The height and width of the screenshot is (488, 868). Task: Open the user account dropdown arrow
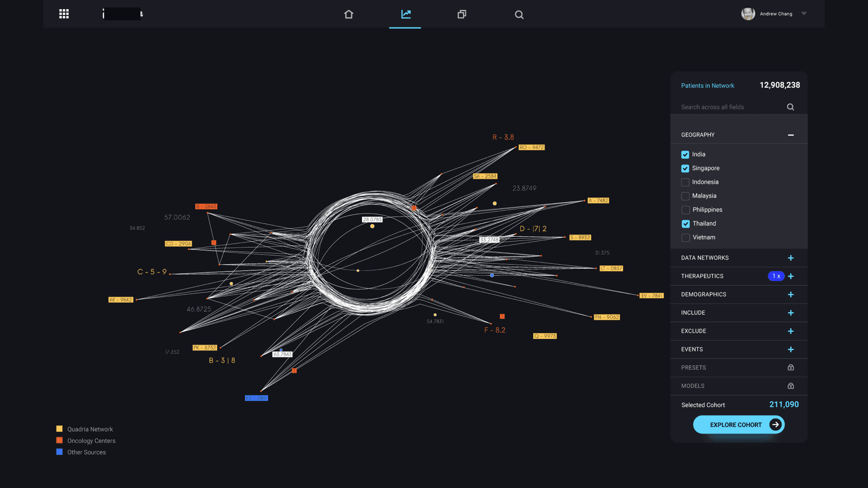804,14
